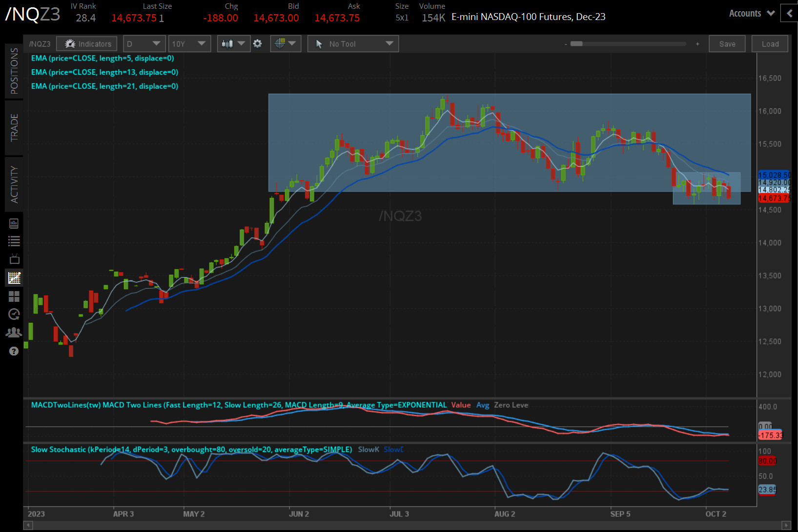Viewport: 798px width, 532px height.
Task: Open the news page icon in sidebar
Action: click(14, 224)
